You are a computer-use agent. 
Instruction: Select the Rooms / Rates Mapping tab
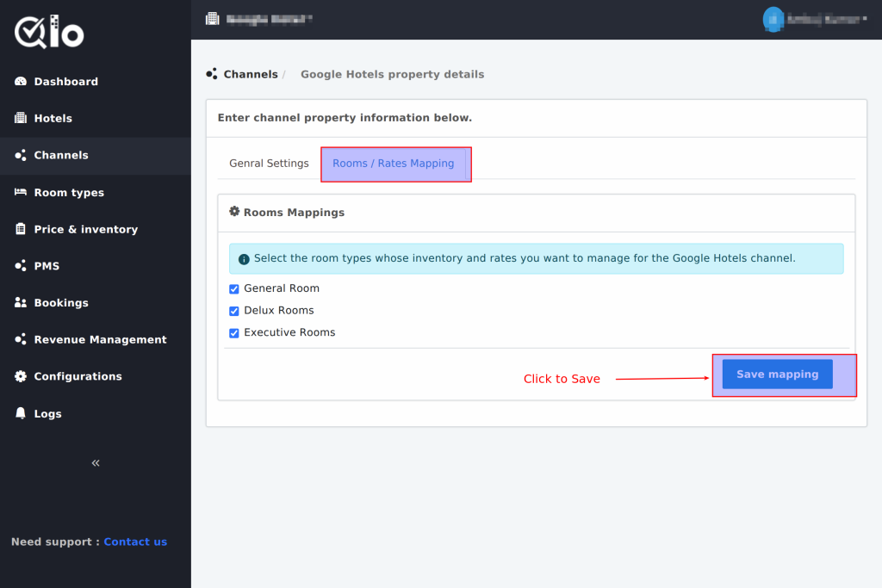393,164
